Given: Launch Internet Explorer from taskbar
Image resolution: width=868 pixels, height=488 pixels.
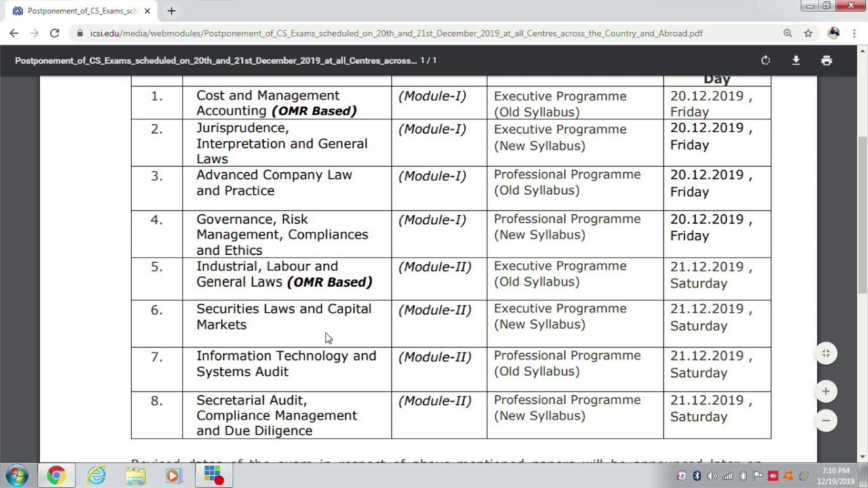Looking at the screenshot, I should (96, 475).
